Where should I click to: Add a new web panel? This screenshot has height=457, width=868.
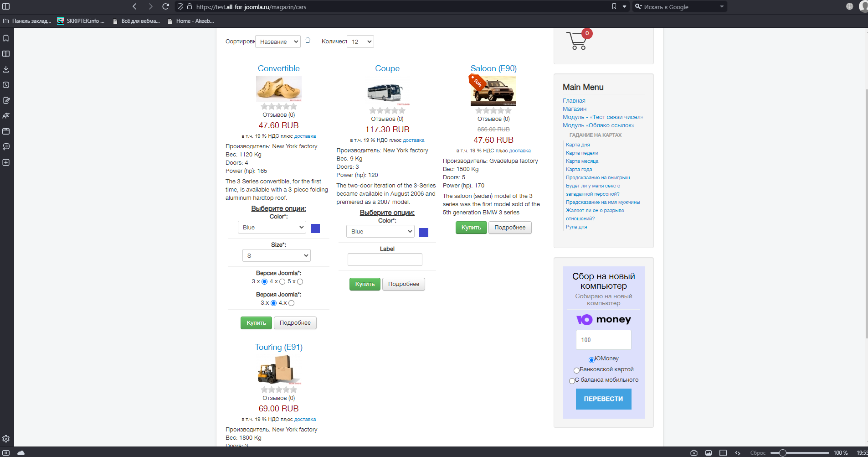[6, 162]
